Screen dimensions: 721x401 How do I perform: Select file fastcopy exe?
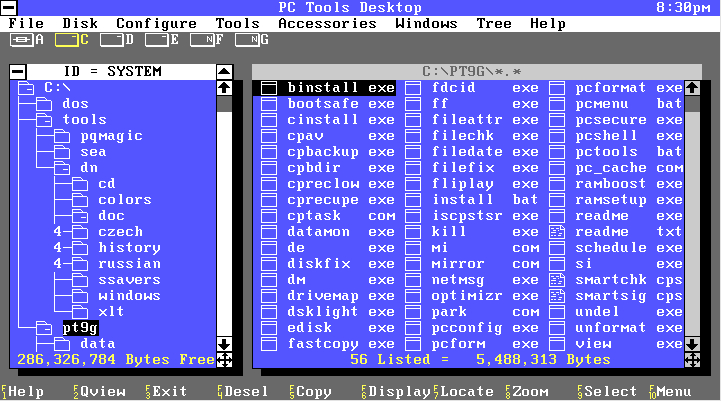click(x=328, y=344)
